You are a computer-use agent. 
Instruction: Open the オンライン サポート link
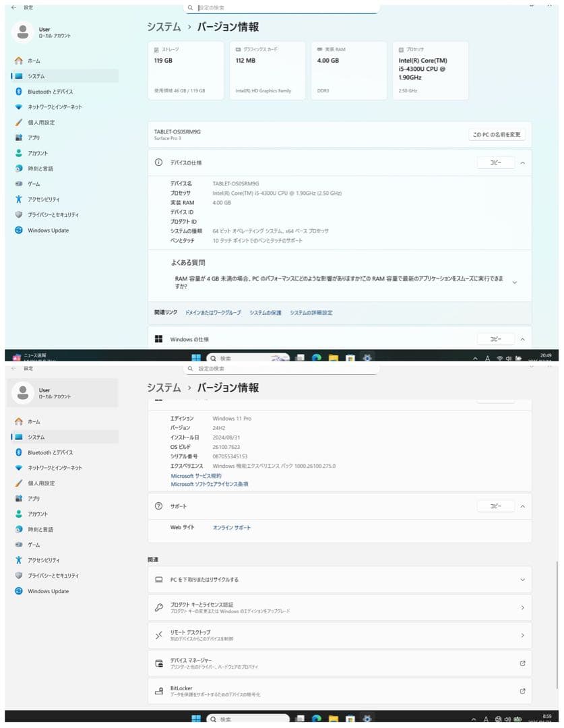pos(231,528)
